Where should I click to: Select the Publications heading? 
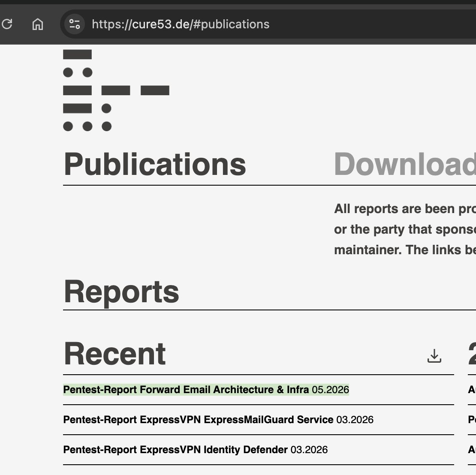point(155,164)
